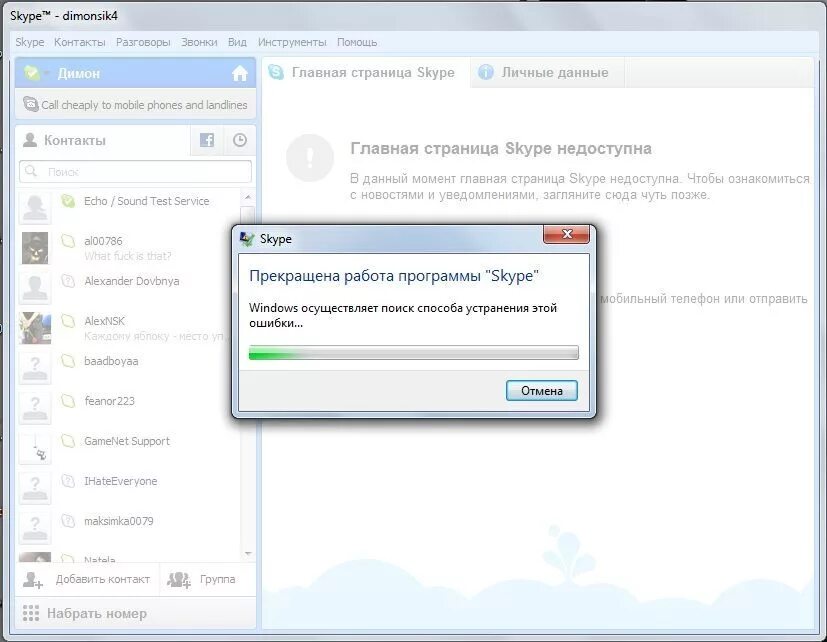Click the Группа people icon

[179, 580]
